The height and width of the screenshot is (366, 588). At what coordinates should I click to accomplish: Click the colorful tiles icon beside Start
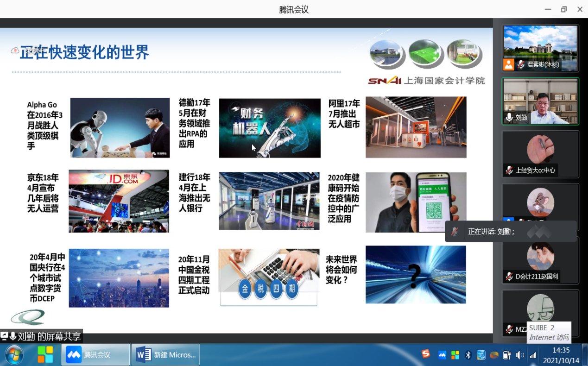click(45, 355)
